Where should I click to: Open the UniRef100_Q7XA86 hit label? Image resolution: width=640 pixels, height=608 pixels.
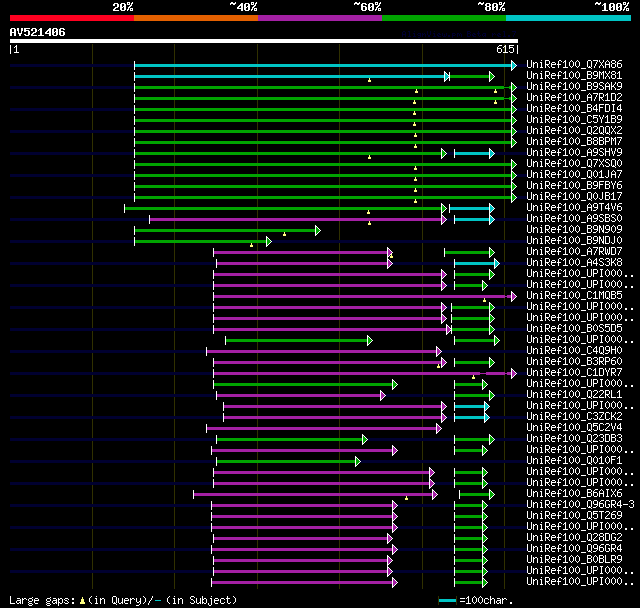[x=574, y=64]
